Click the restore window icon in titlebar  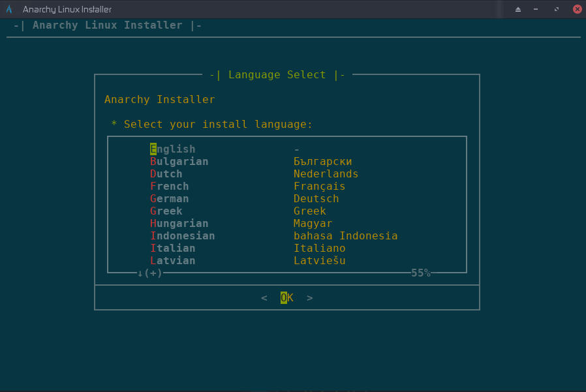coord(555,8)
